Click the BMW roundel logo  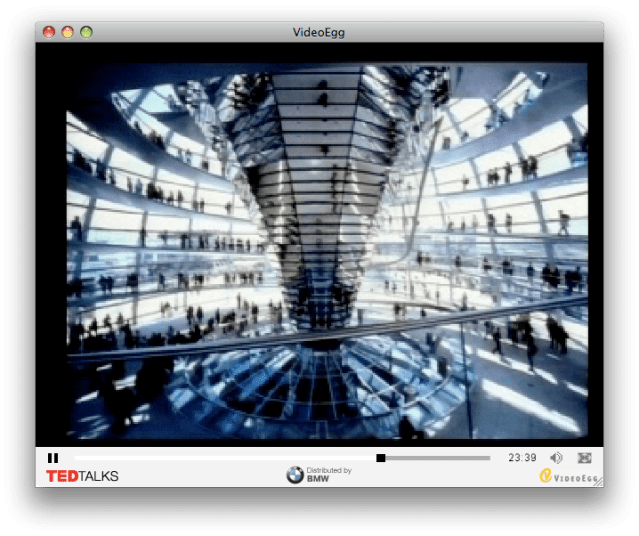(295, 475)
